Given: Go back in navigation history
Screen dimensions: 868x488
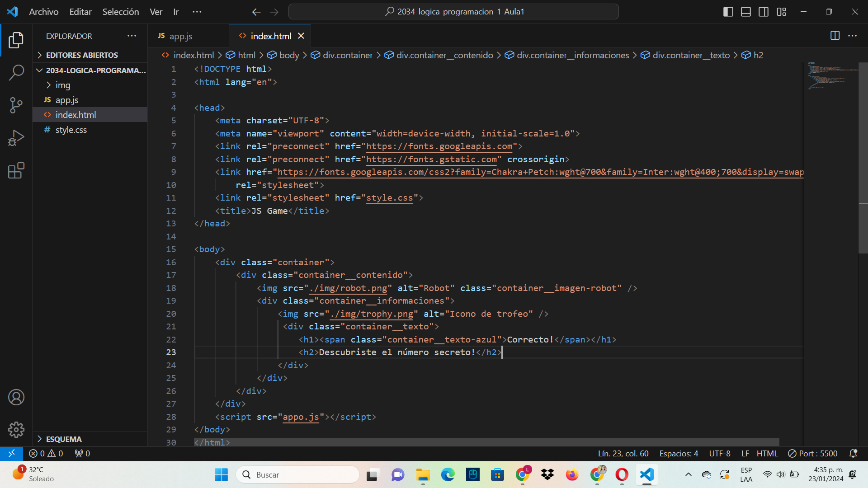Looking at the screenshot, I should click(256, 12).
